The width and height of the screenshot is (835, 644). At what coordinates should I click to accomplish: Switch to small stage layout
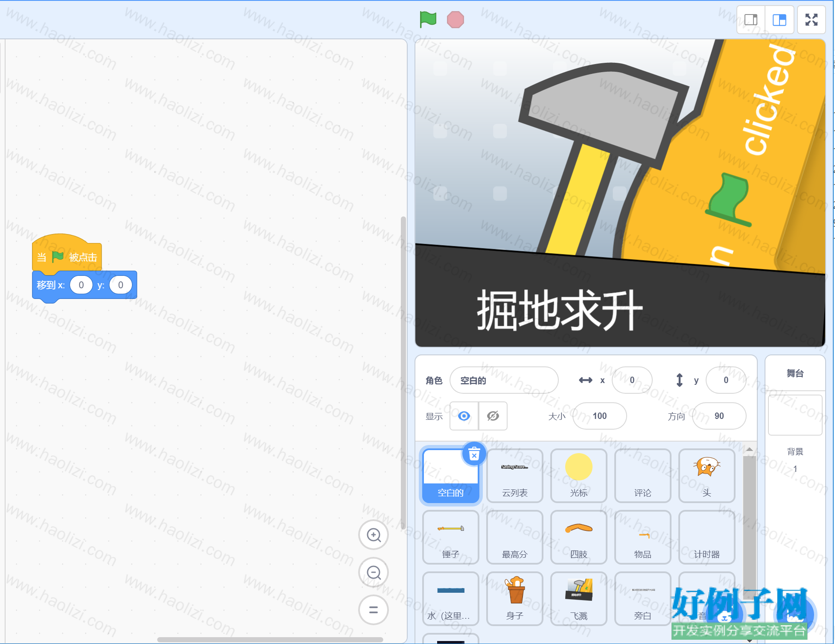751,20
